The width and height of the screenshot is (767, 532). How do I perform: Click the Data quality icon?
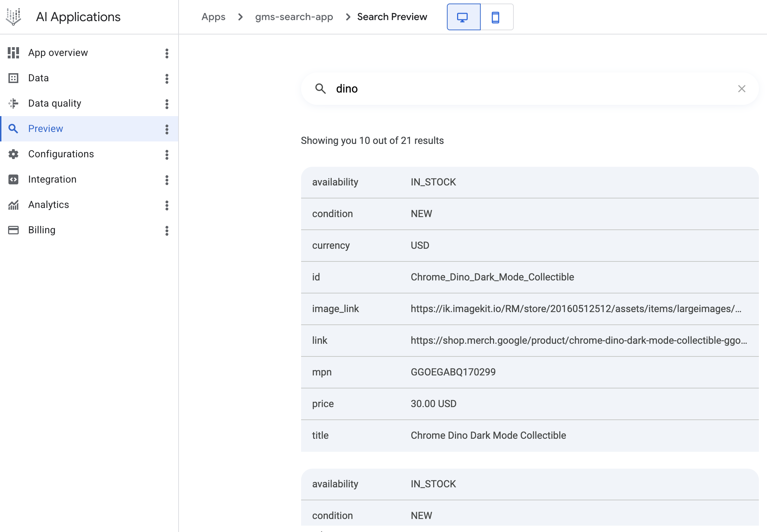point(13,103)
